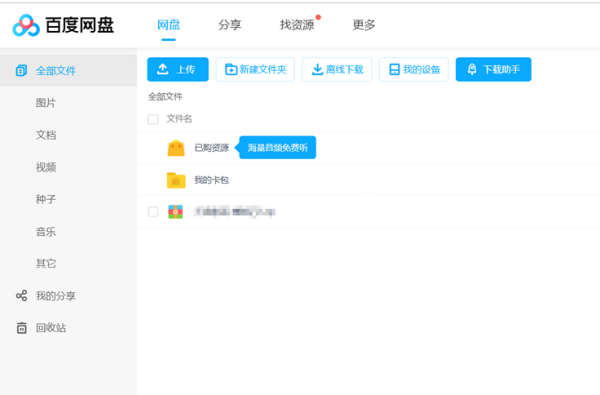The height and width of the screenshot is (395, 600).
Task: Click the 新建文件夹 button
Action: (x=255, y=69)
